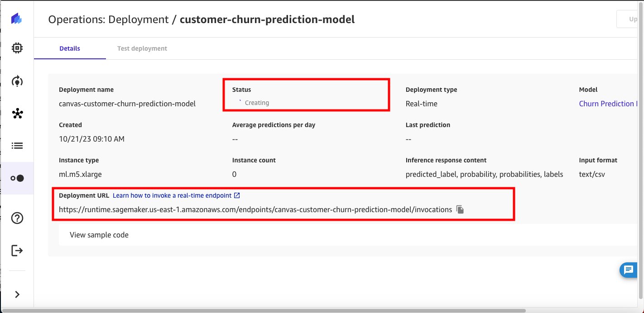644x313 pixels.
Task: Click the Instance count value 0
Action: tap(235, 174)
